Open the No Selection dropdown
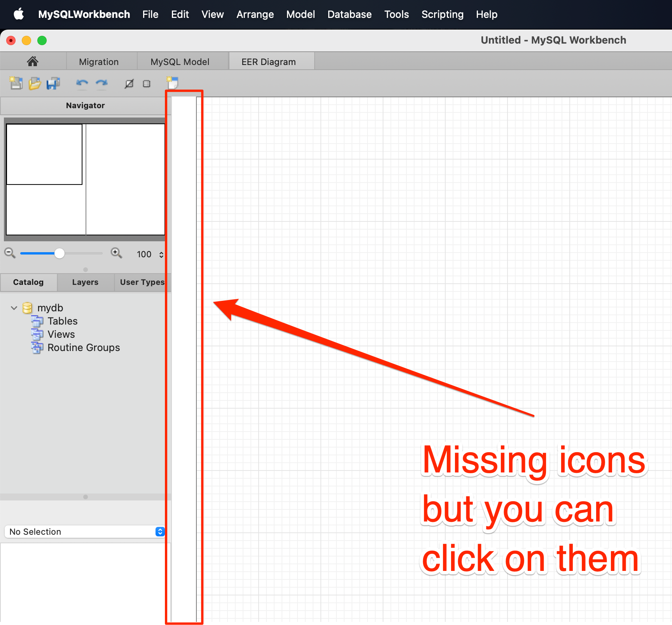 pos(84,532)
